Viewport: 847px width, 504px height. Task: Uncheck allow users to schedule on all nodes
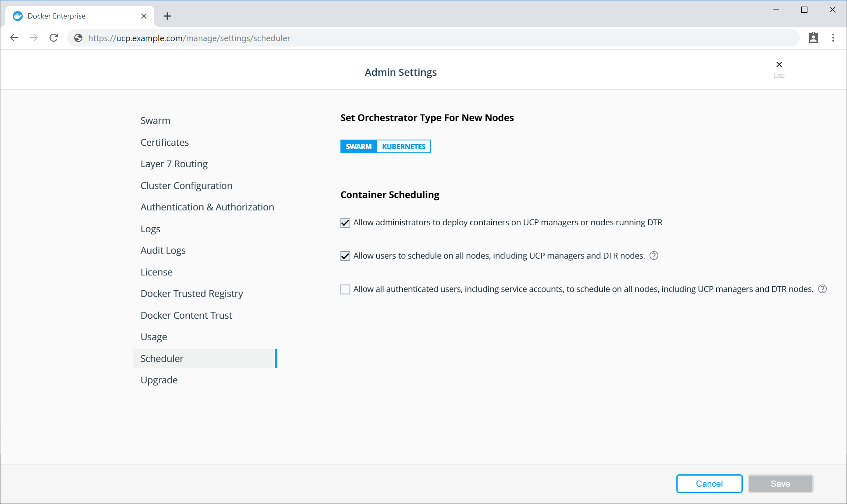tap(345, 256)
